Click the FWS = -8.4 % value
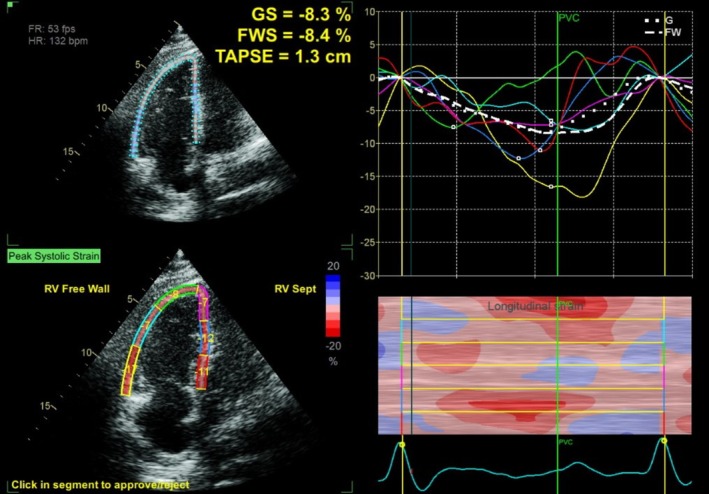Screen dimensions: 709x494 [294, 35]
